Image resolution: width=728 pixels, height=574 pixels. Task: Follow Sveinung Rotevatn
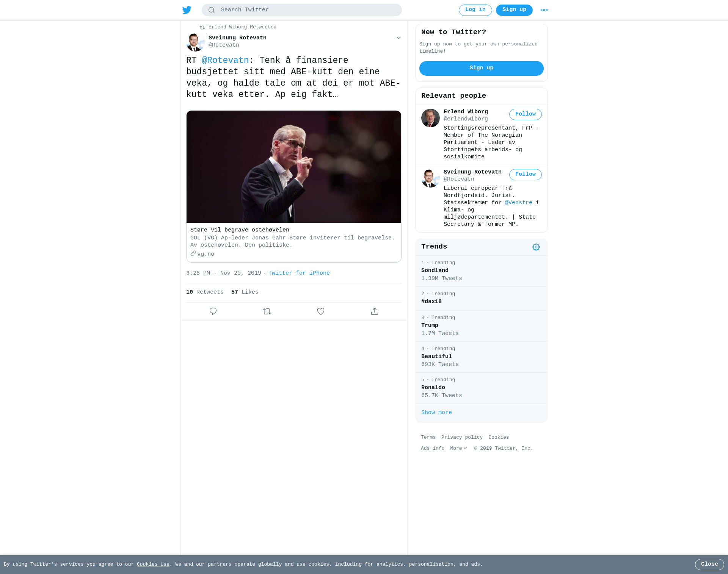[x=525, y=175]
